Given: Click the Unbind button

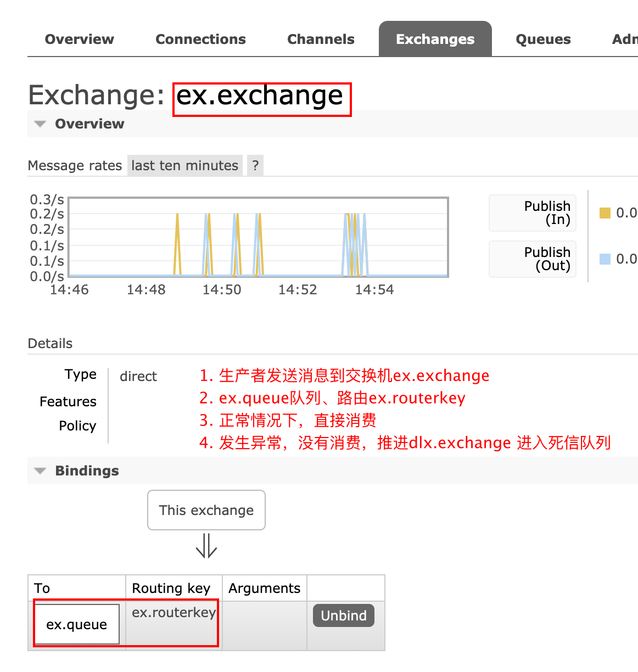Looking at the screenshot, I should [x=344, y=616].
